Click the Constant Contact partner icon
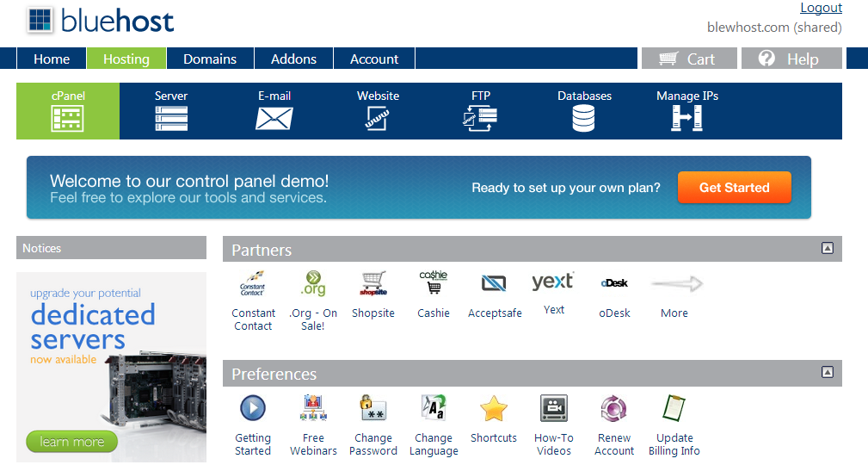Screen dimensions: 868x471 (252, 283)
